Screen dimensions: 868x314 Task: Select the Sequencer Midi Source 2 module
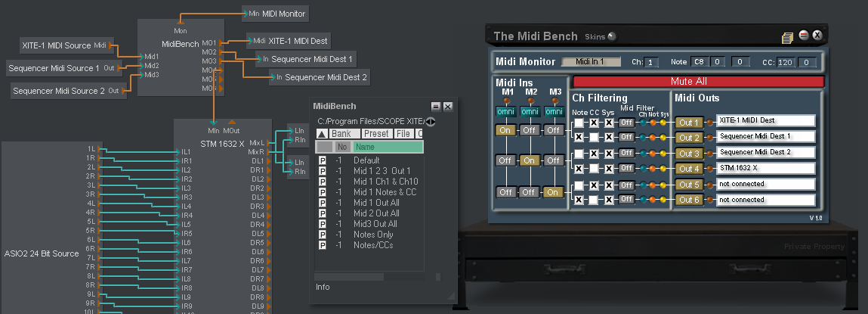point(69,91)
